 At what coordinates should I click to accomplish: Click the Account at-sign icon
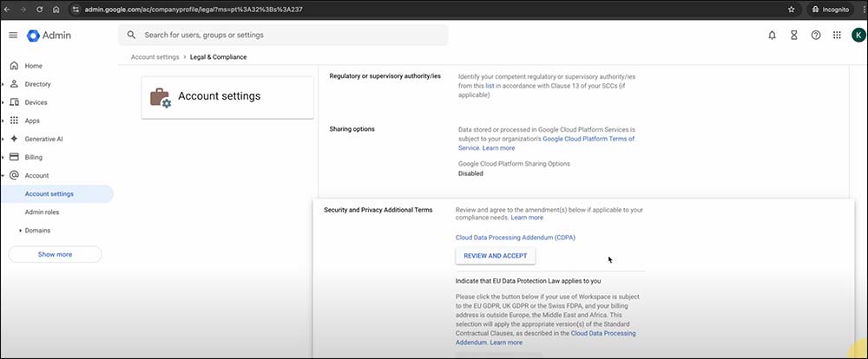[x=15, y=175]
